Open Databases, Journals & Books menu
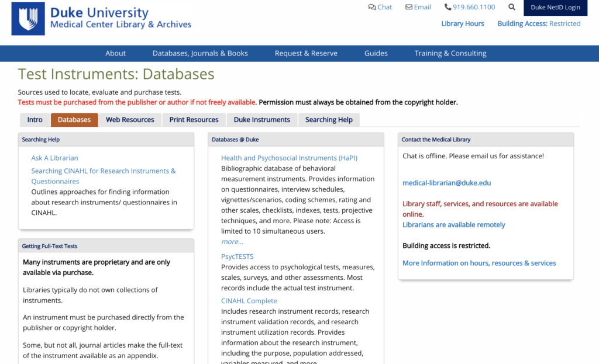This screenshot has height=364, width=599. click(200, 53)
